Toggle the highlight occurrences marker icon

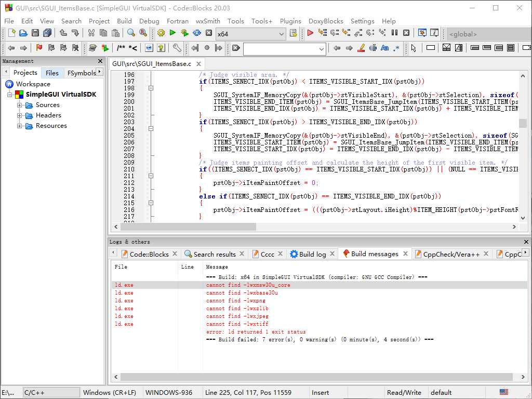tap(362, 48)
